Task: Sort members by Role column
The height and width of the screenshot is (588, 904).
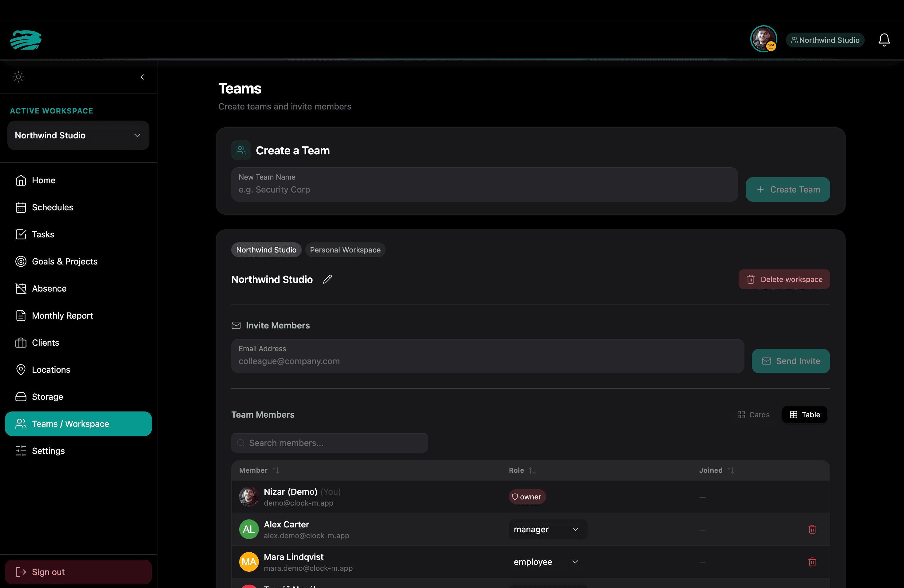Action: point(522,470)
